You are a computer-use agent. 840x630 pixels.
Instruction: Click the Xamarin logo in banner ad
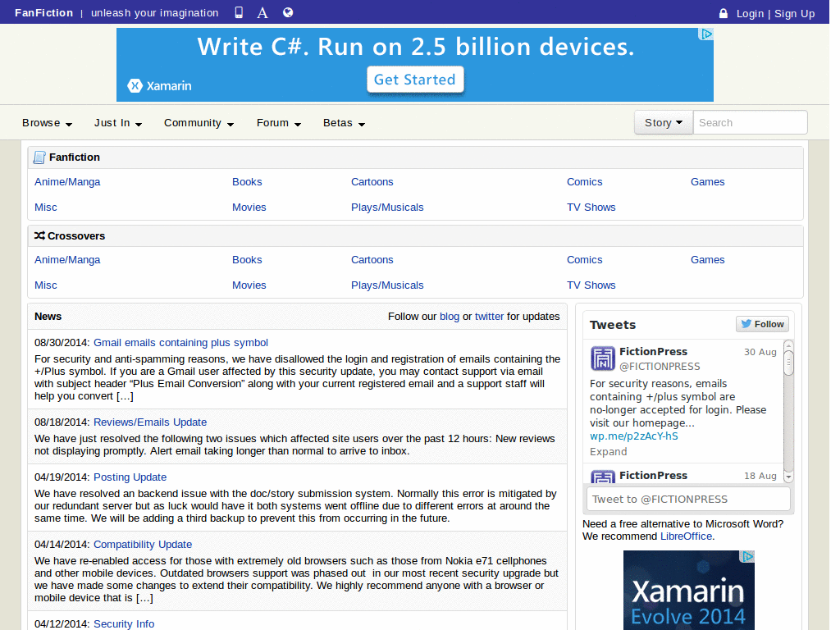(x=160, y=85)
